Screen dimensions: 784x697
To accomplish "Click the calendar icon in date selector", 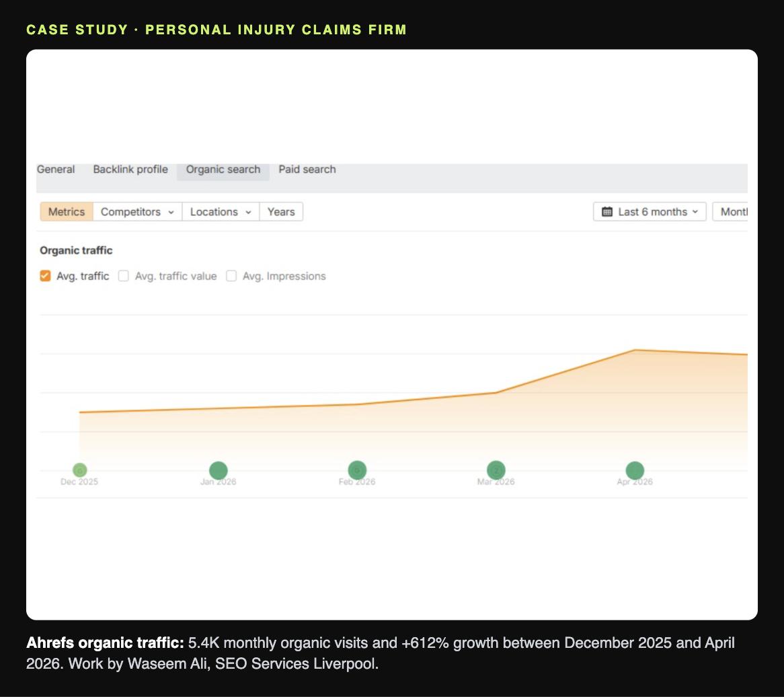I will 607,212.
